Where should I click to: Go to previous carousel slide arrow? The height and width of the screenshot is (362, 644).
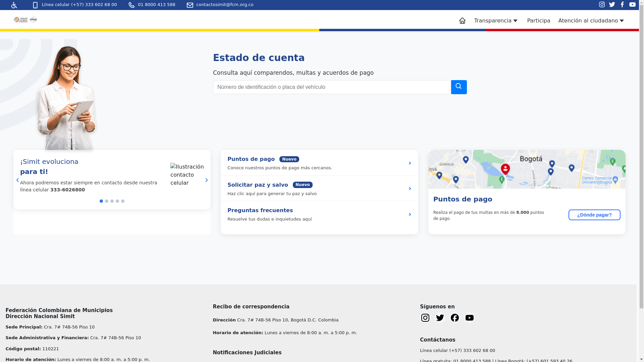[18, 180]
